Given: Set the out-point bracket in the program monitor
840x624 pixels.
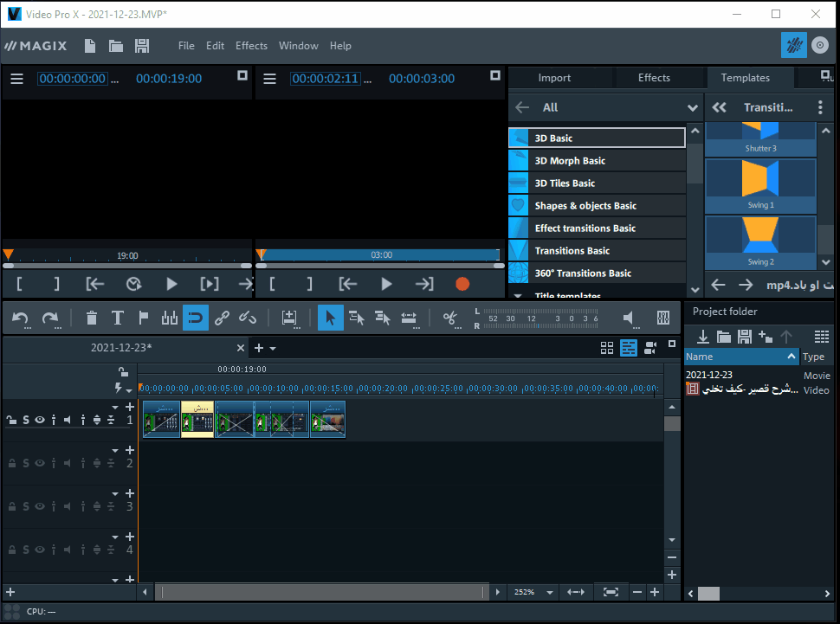Looking at the screenshot, I should point(310,284).
